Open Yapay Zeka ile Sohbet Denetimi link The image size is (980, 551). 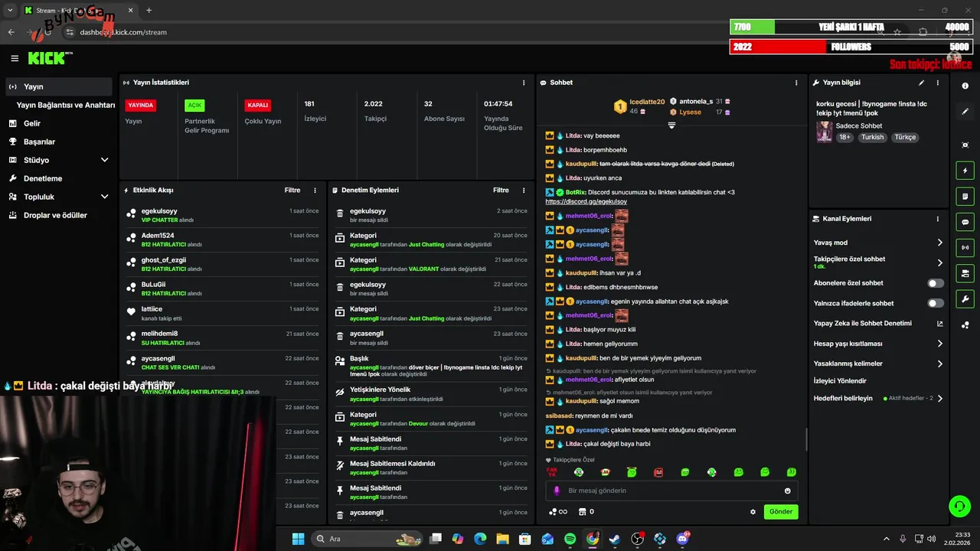click(x=879, y=324)
